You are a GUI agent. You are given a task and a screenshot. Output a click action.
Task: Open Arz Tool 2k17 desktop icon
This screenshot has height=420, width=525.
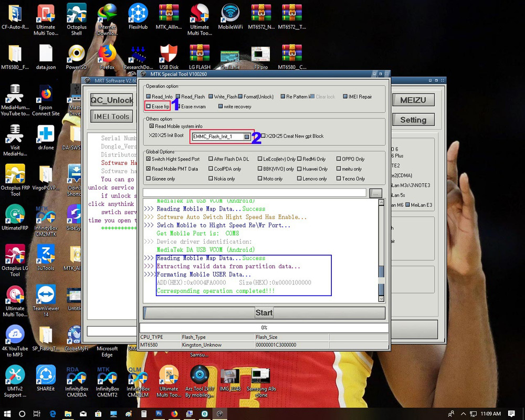pyautogui.click(x=199, y=381)
